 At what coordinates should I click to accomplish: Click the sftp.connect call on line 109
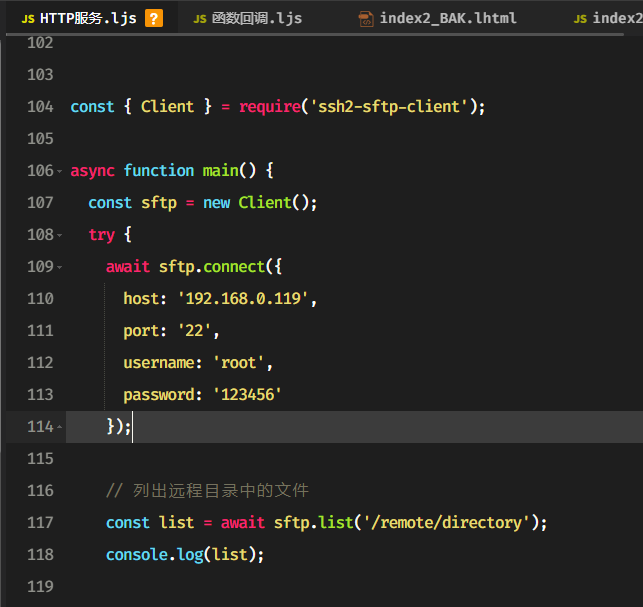click(212, 267)
